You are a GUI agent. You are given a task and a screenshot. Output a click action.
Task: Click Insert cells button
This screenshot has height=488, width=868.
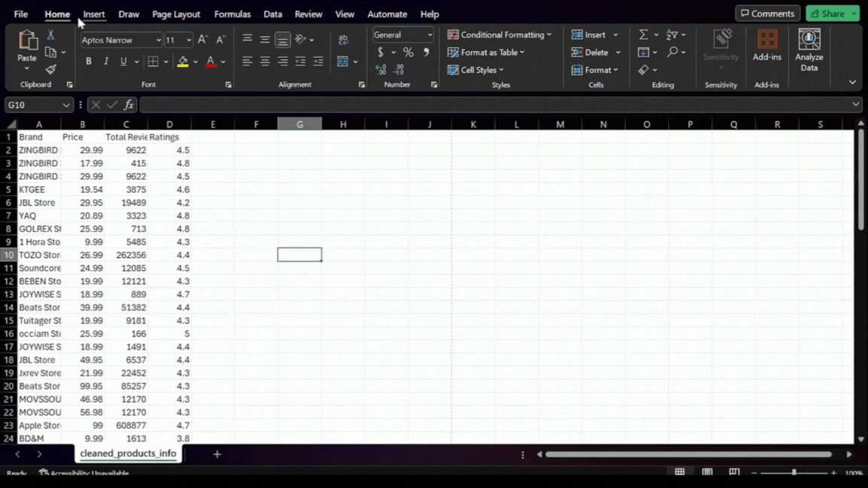(x=594, y=35)
